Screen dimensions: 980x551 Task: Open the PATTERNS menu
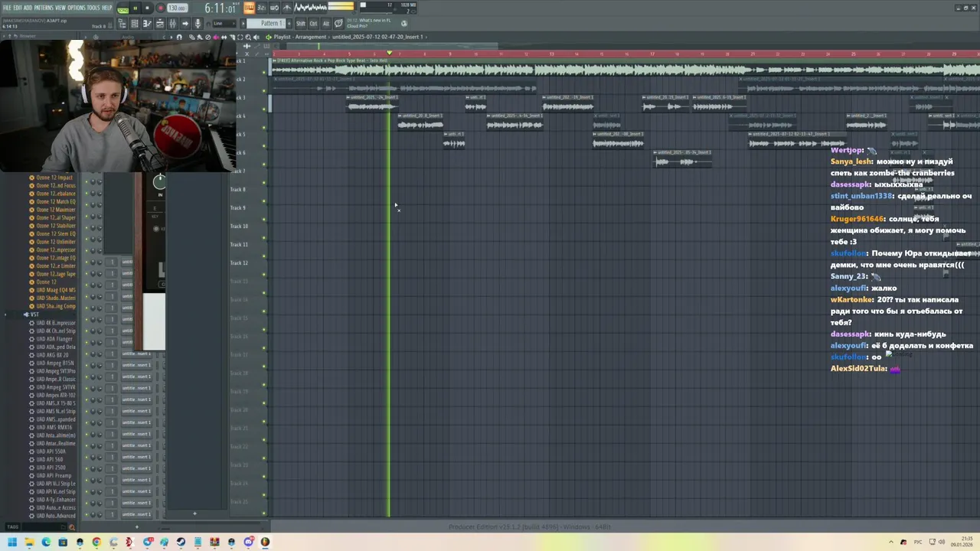click(44, 8)
